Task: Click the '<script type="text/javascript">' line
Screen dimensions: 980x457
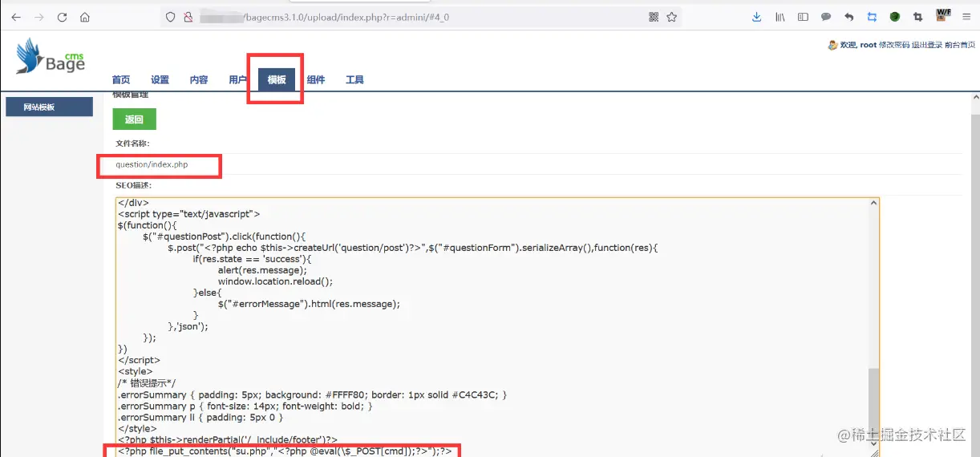Action: pyautogui.click(x=189, y=214)
